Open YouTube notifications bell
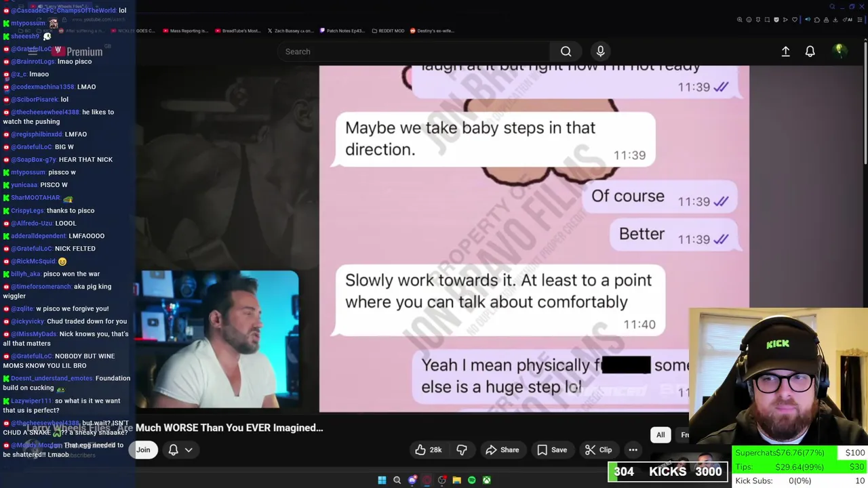 click(x=810, y=52)
